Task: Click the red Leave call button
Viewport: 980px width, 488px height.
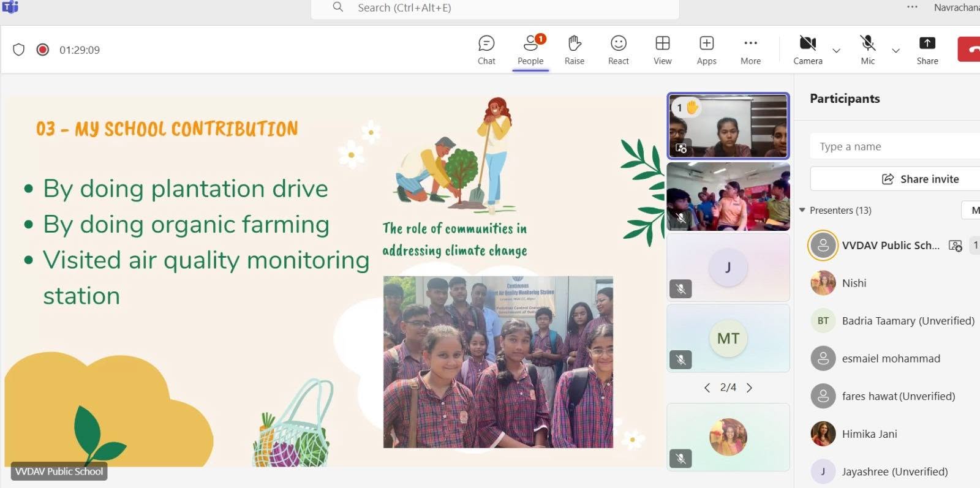Action: click(969, 49)
